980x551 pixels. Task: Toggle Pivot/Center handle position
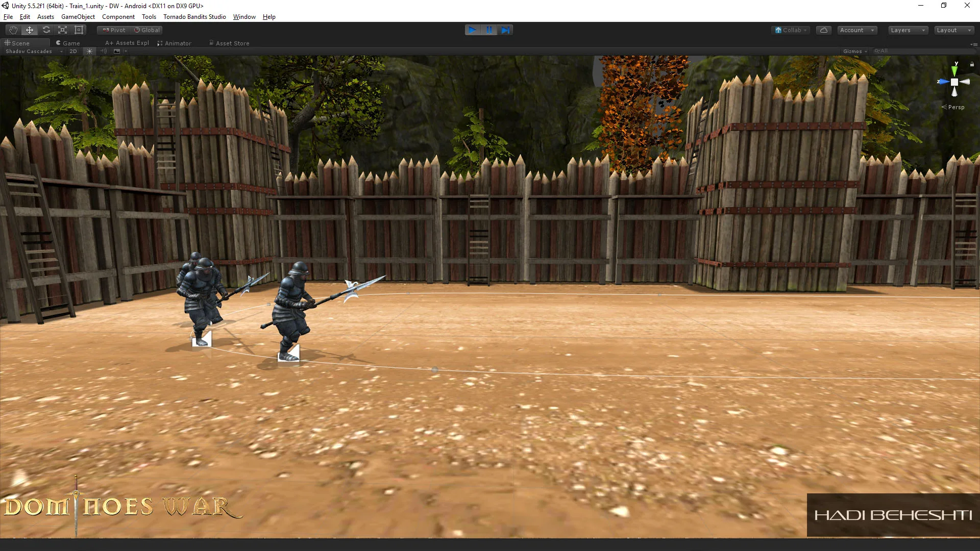114,30
